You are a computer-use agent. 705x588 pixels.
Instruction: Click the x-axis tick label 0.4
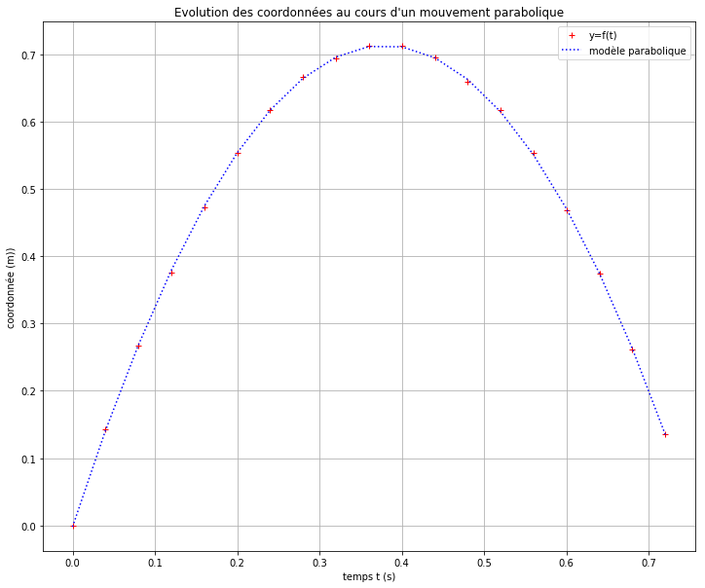[x=402, y=563]
